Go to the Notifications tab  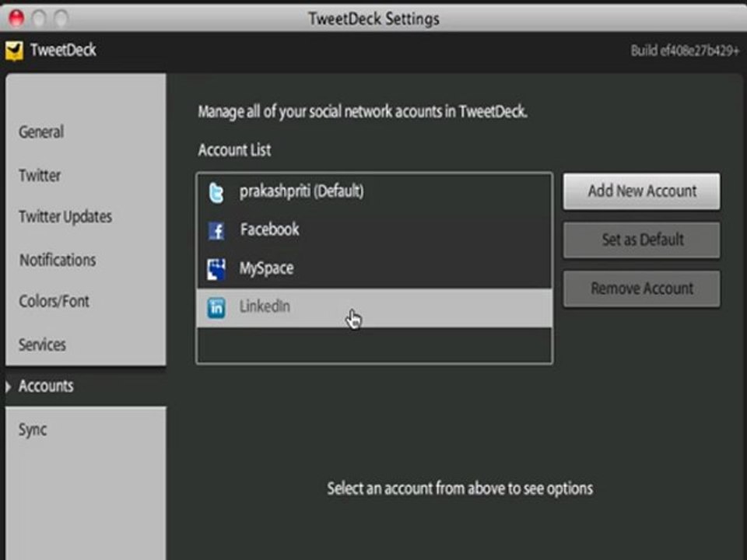(57, 260)
